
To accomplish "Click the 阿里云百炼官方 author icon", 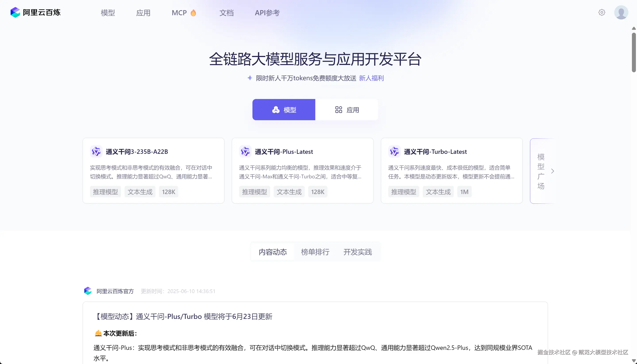I will click(x=88, y=291).
